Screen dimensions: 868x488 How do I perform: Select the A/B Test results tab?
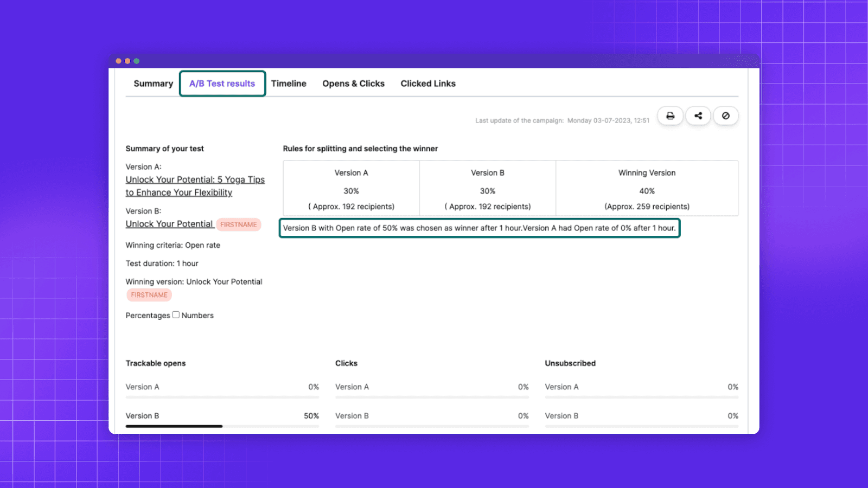222,84
